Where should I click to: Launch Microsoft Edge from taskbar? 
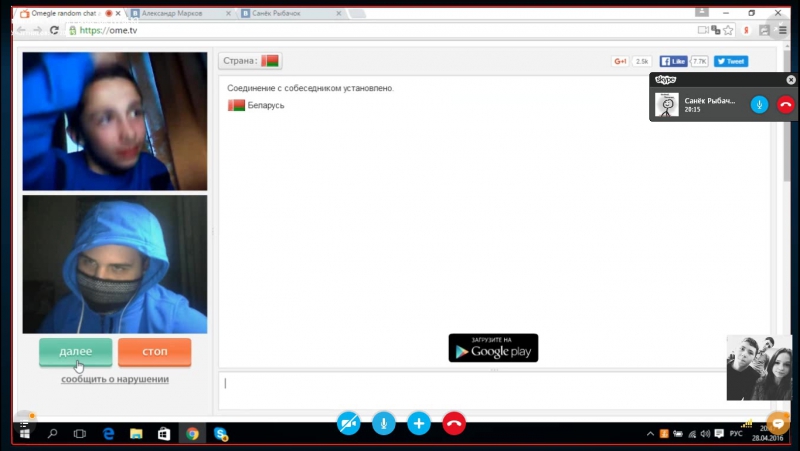108,434
